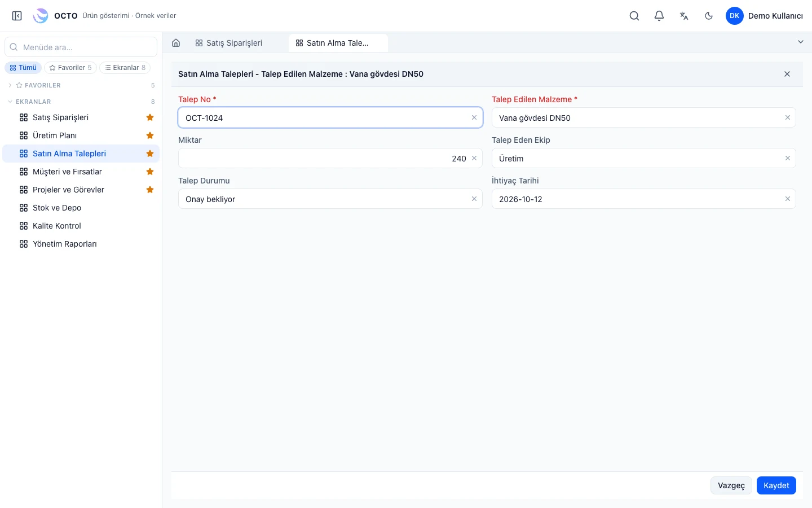Switch to Satış Siparişleri tab
Viewport: 812px width, 508px height.
point(228,43)
